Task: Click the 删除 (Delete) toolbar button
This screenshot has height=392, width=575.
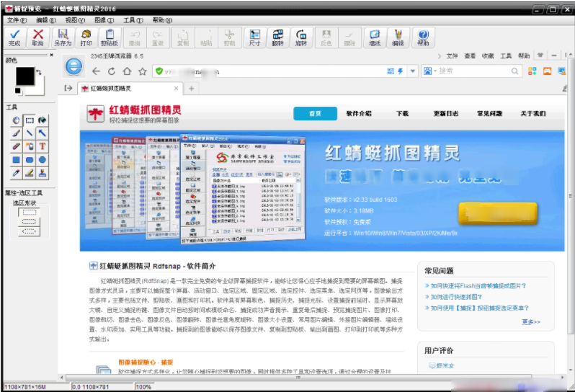Action: pyautogui.click(x=349, y=37)
